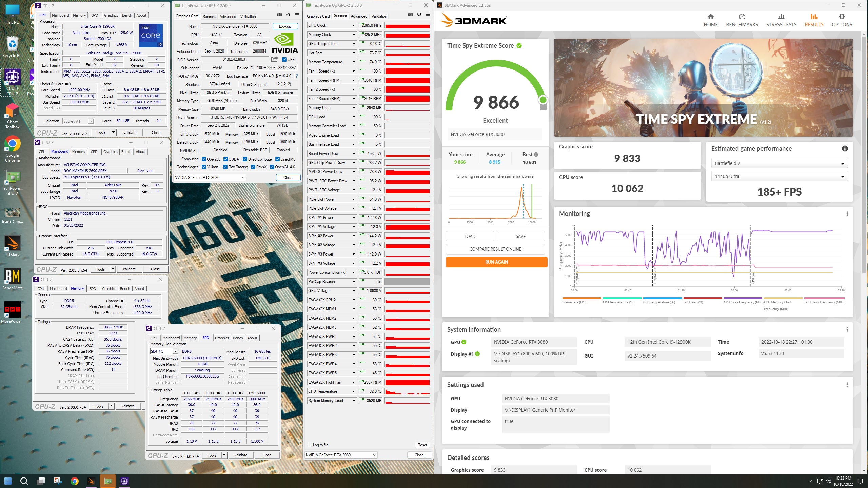Open the GPU selector dropdown in GPU-Z Graphics Card
The image size is (868, 488).
(x=210, y=177)
